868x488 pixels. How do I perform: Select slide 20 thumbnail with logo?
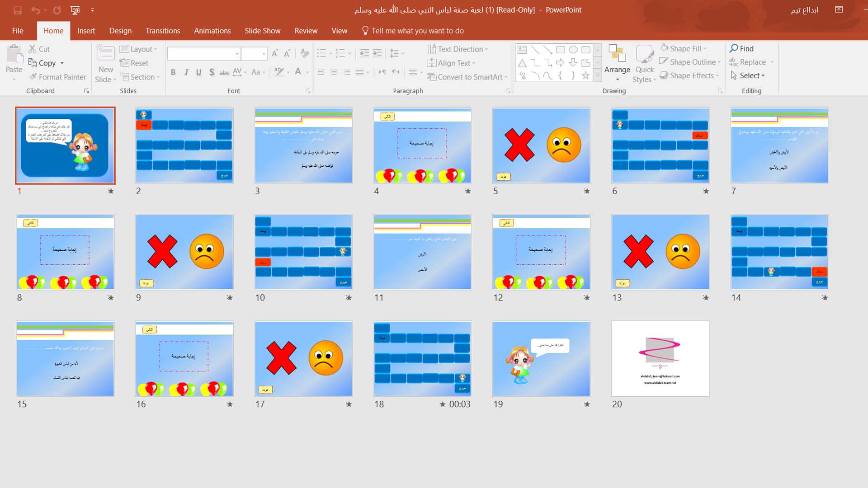click(660, 358)
